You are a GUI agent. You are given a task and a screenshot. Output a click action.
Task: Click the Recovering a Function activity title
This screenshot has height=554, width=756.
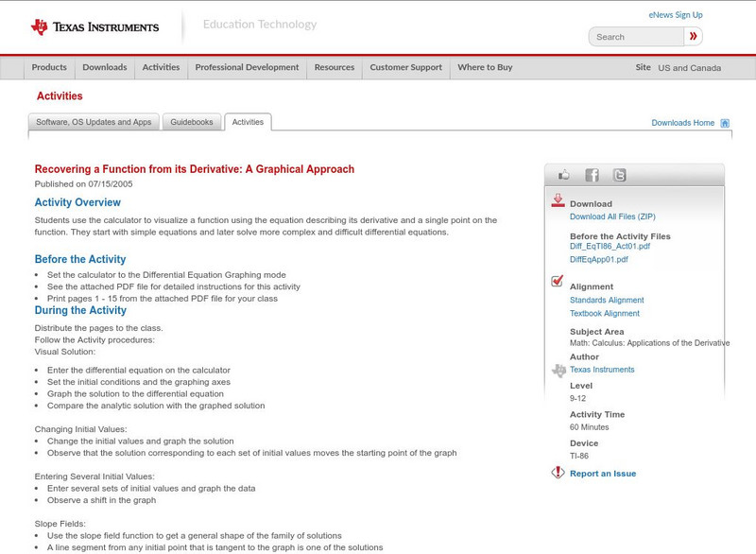click(x=195, y=169)
